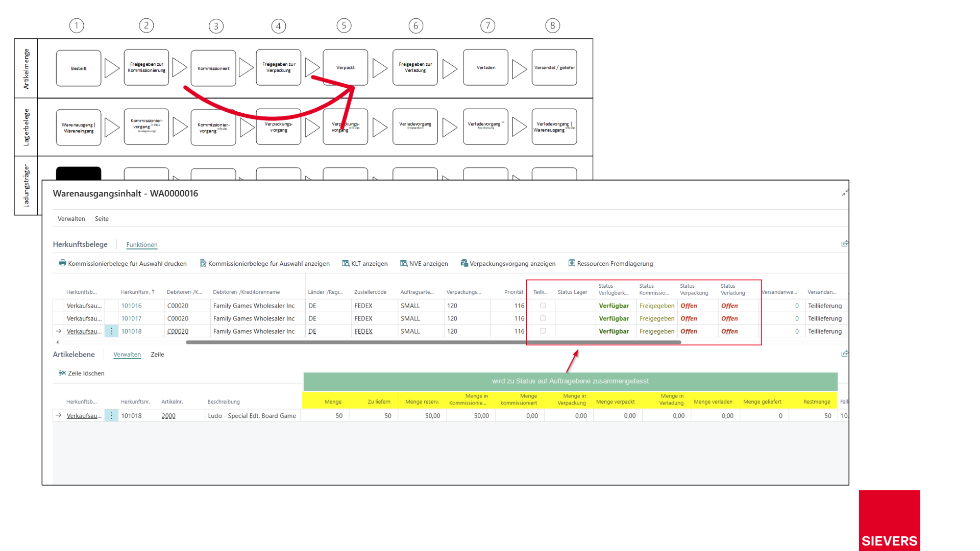980x551 pixels.
Task: Click Verpackungsvorgang anzeigen label
Action: coord(512,263)
